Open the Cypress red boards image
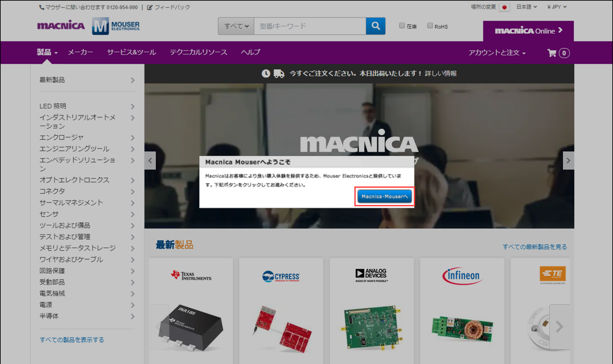Screen dimensions: 613x364 [282, 329]
